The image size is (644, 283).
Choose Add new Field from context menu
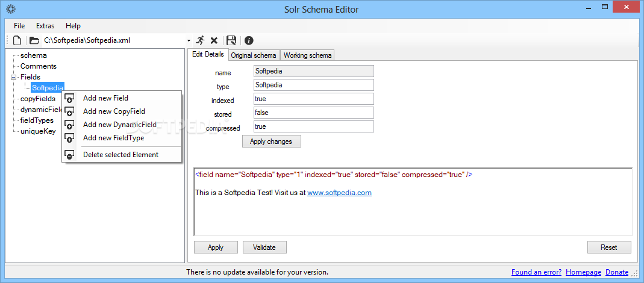coord(122,98)
